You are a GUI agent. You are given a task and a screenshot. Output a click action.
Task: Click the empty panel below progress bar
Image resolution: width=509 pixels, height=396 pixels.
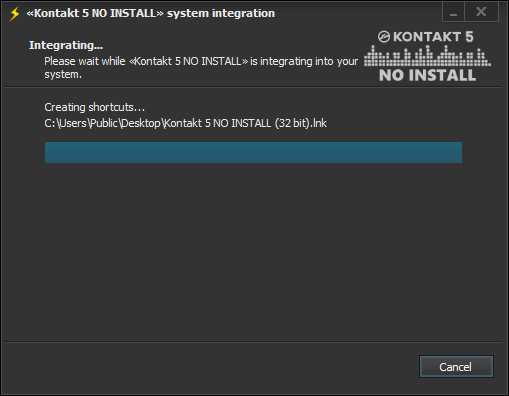[x=253, y=252]
